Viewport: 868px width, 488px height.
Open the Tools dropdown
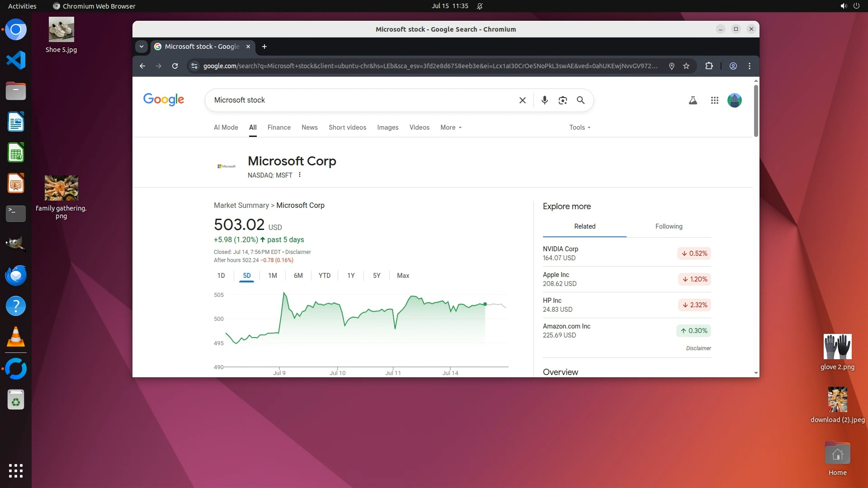(x=580, y=127)
